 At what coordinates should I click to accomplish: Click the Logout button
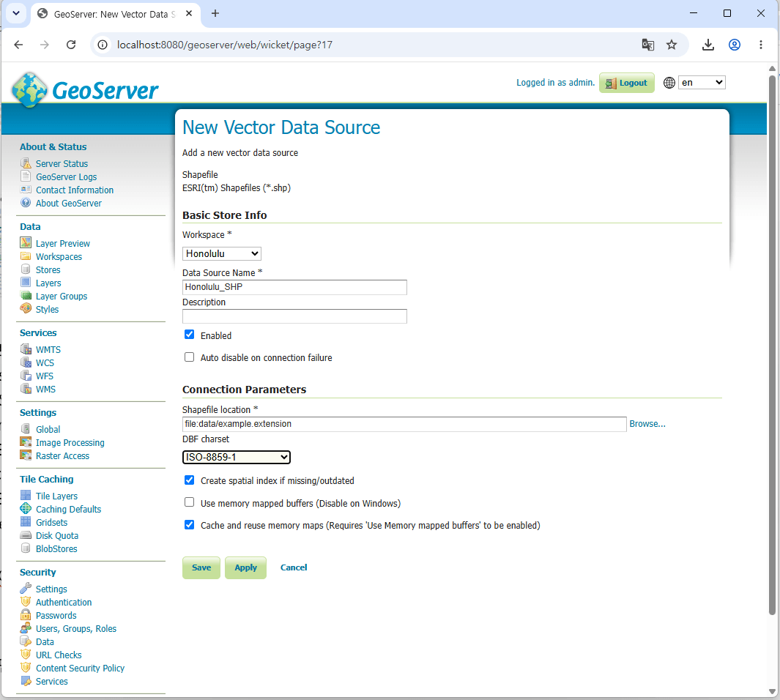click(x=627, y=83)
